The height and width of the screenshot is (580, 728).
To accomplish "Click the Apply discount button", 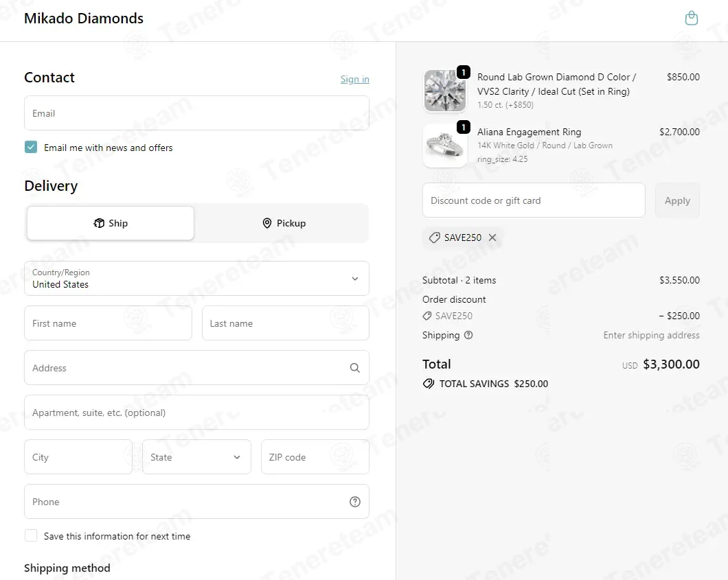I will [x=677, y=200].
